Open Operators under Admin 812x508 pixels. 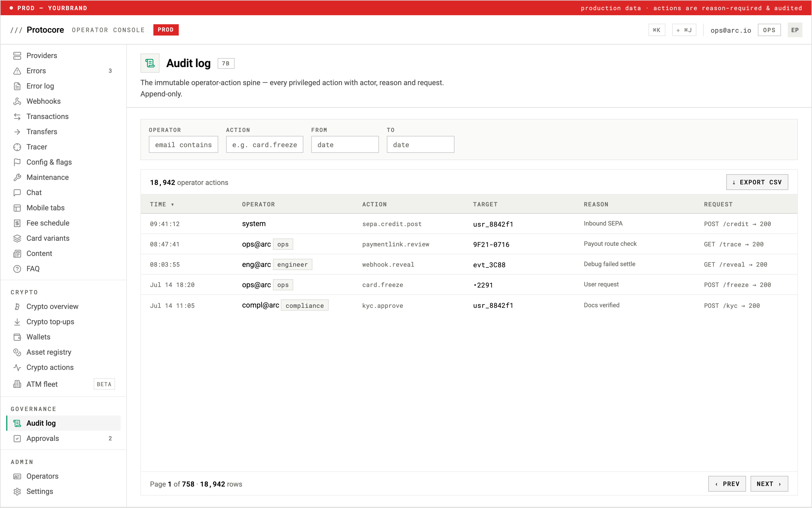click(x=63, y=476)
